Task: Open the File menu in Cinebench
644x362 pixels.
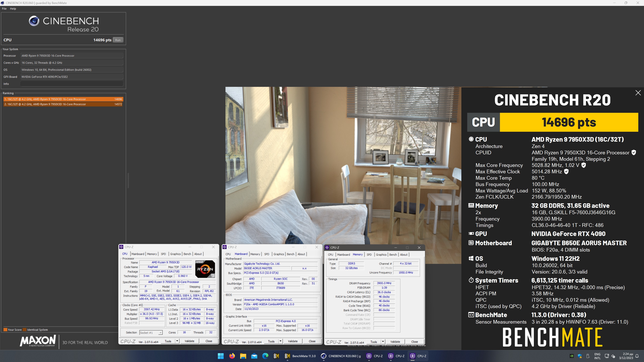Action: (4, 9)
